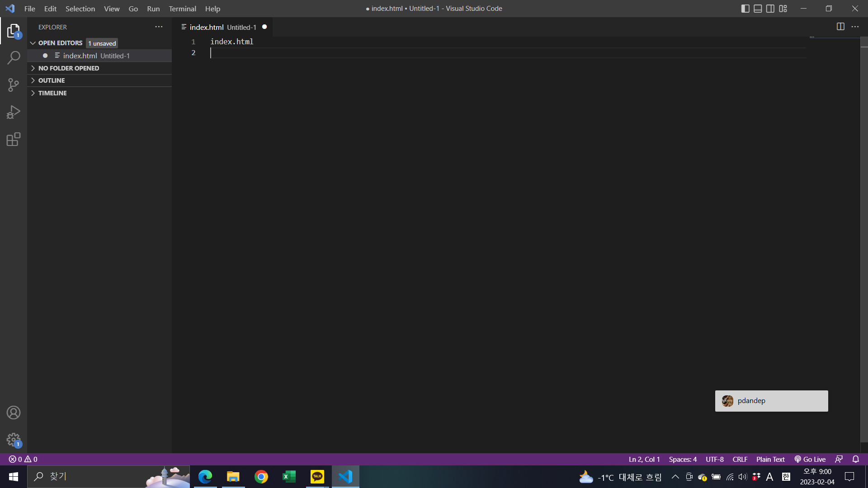Open the Run menu
Image resolution: width=868 pixels, height=488 pixels.
(153, 9)
